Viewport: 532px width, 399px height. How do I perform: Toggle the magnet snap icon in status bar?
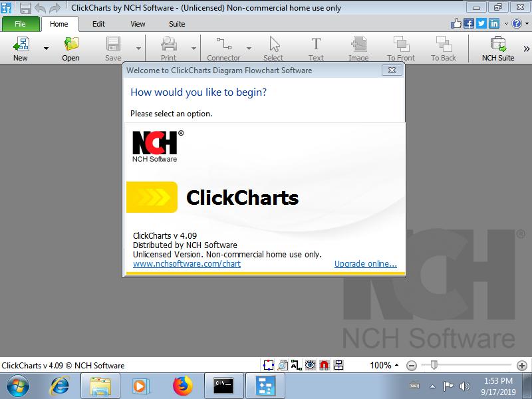(325, 365)
